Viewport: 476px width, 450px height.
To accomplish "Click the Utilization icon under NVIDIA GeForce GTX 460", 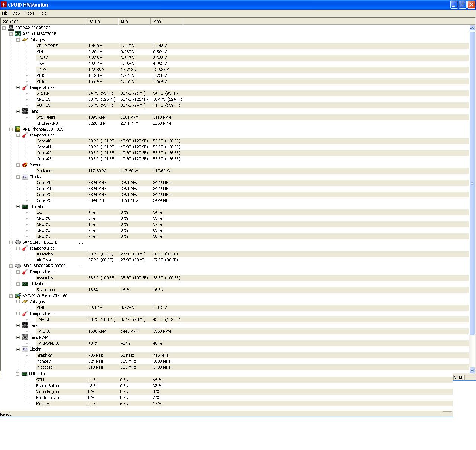I will coord(25,374).
